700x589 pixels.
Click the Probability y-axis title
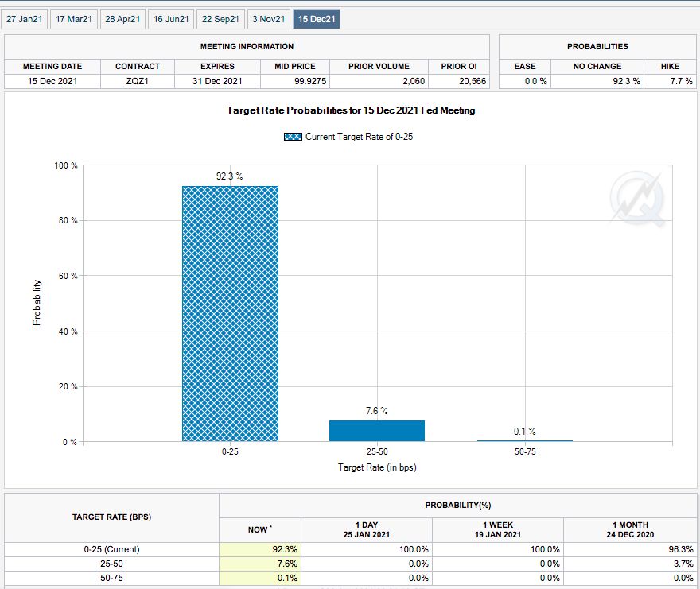tap(37, 303)
